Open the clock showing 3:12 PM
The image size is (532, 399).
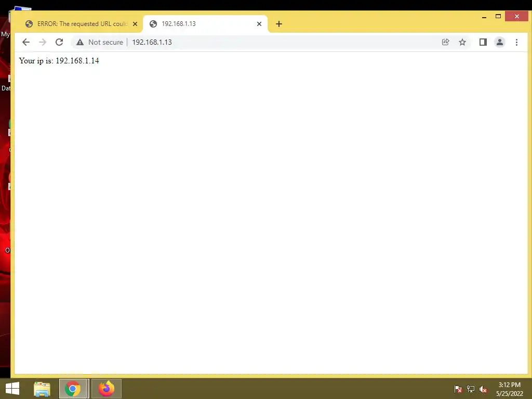click(x=510, y=389)
